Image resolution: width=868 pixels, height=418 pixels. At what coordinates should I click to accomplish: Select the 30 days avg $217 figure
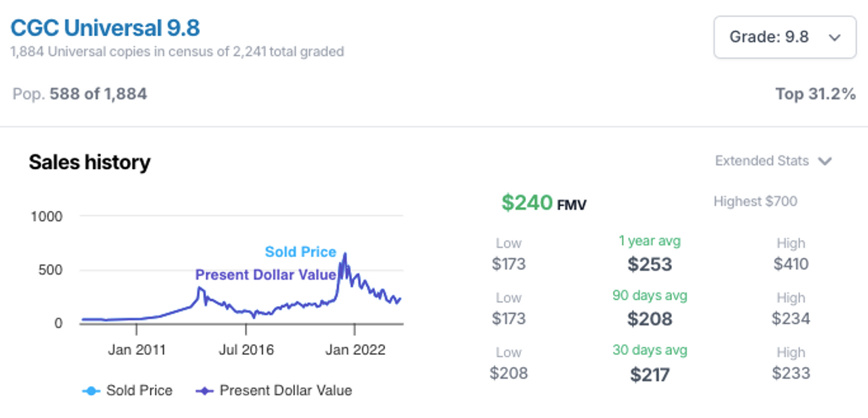pos(650,374)
